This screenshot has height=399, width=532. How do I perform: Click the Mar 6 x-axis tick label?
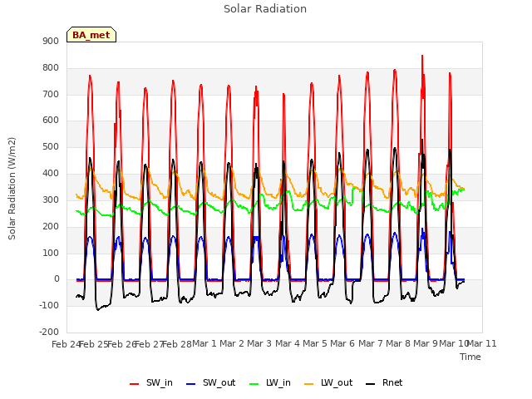pos(342,344)
